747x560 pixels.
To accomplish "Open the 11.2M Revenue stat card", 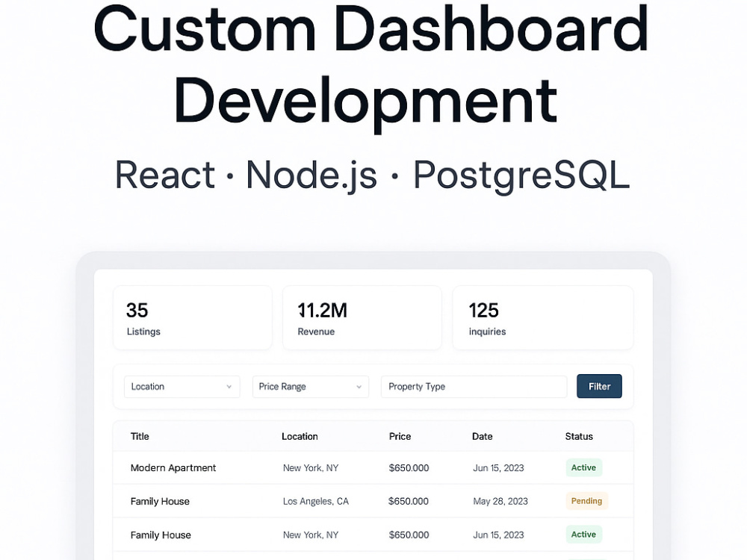I will pyautogui.click(x=362, y=317).
